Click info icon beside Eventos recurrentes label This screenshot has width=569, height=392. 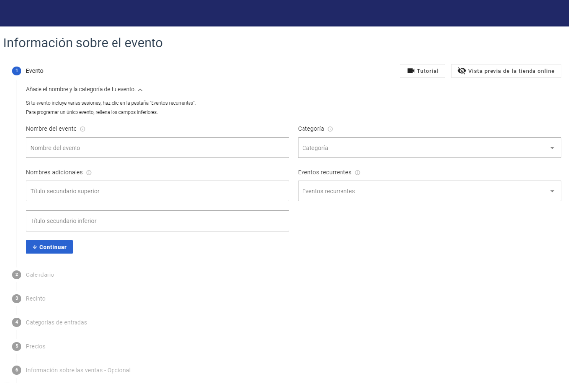357,172
